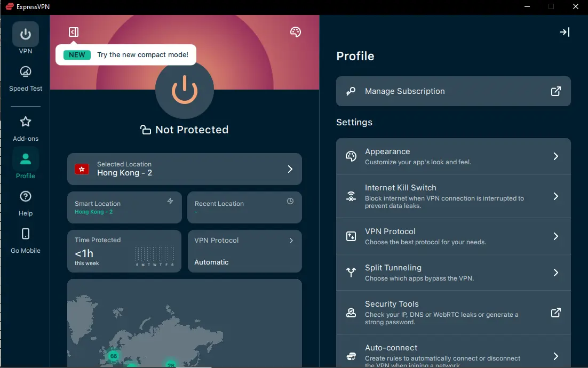Click the Split Tunneling fork icon
Viewport: 588px width, 368px height.
pos(351,273)
